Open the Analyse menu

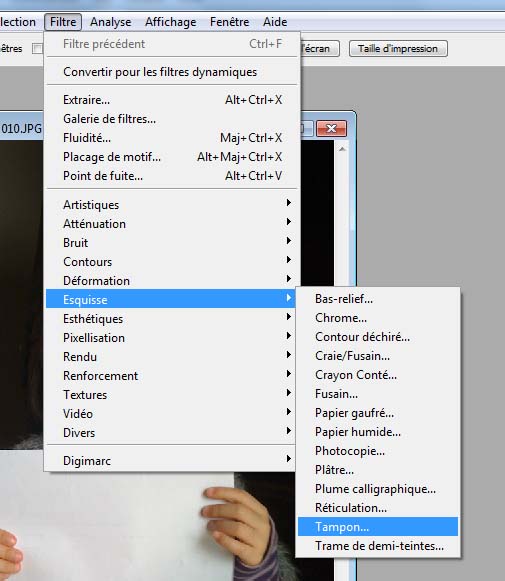point(110,22)
